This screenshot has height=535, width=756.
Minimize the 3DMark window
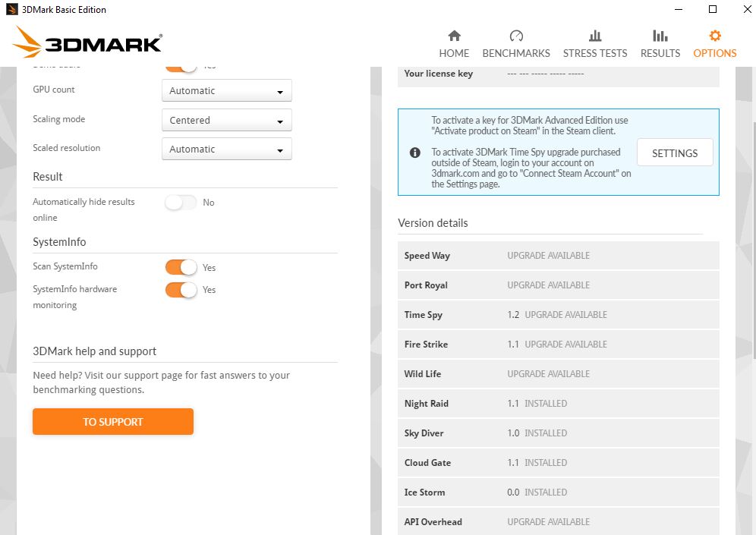click(x=679, y=9)
